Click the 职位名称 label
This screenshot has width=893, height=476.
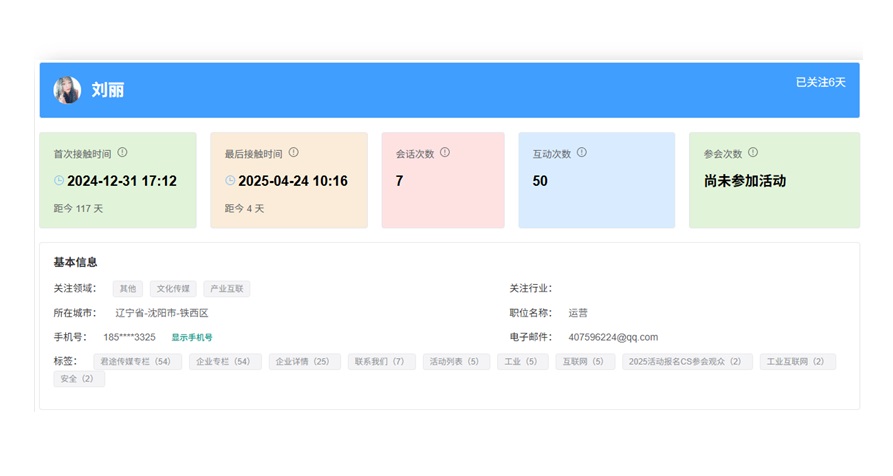click(x=531, y=313)
